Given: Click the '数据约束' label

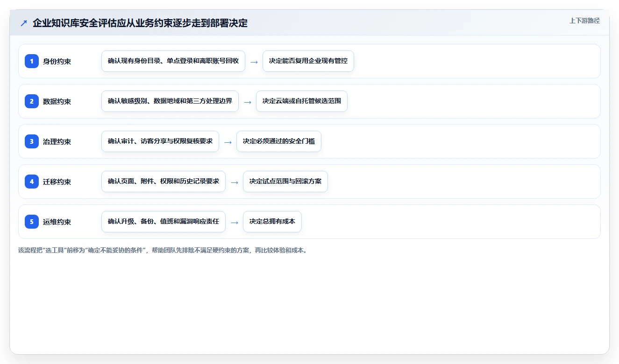Looking at the screenshot, I should click(57, 101).
